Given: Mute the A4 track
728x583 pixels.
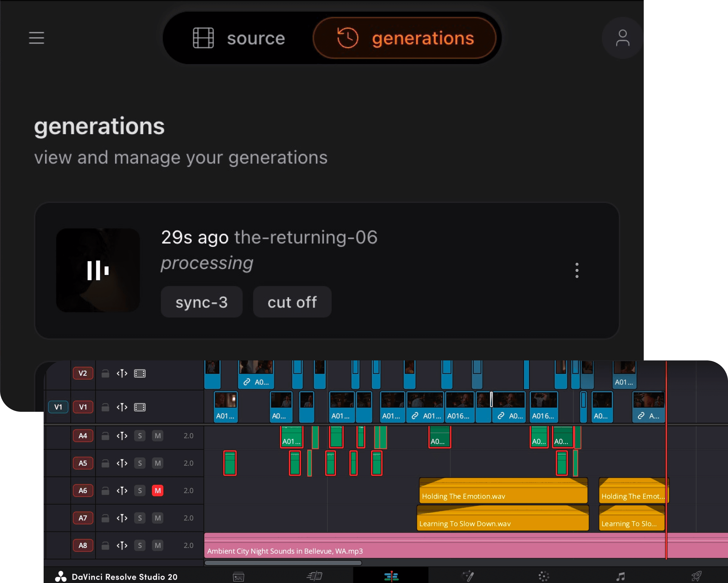Looking at the screenshot, I should 158,436.
